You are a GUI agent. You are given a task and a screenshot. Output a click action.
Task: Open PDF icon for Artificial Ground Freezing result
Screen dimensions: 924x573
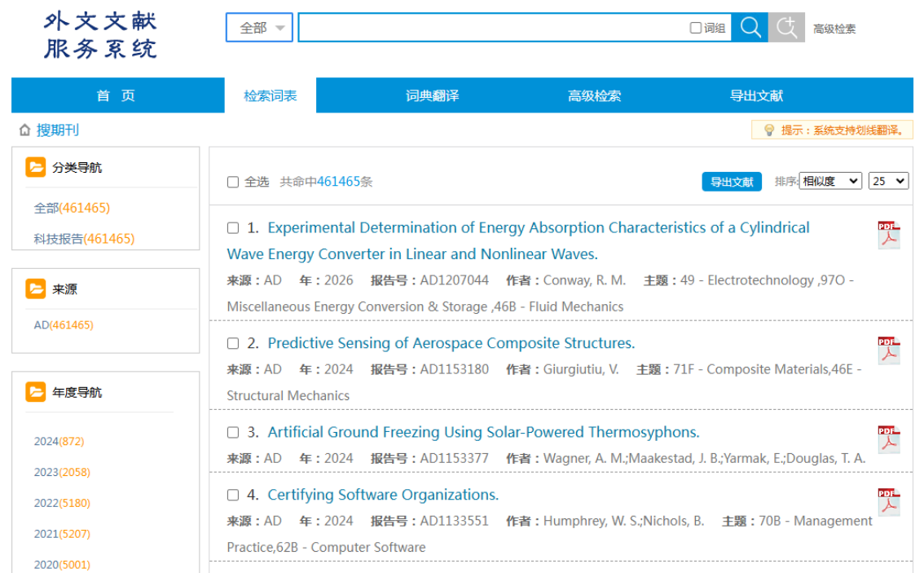coord(889,439)
